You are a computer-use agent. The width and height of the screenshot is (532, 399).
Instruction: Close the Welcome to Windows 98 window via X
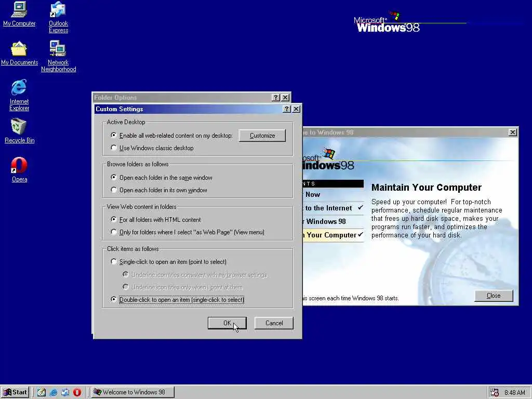coord(513,132)
